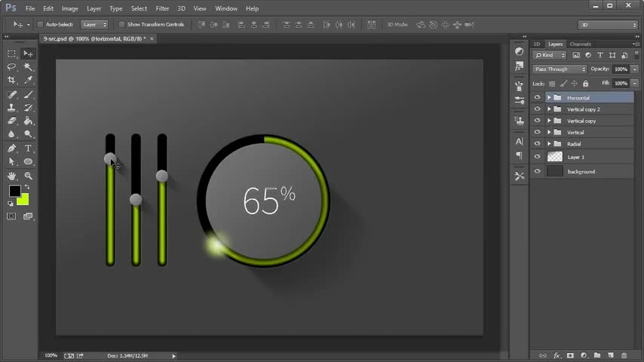
Task: Click the black foreground color swatch
Action: (x=14, y=190)
